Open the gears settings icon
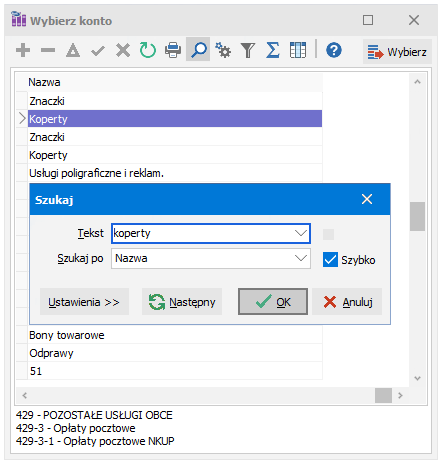This screenshot has height=465, width=442. (223, 50)
